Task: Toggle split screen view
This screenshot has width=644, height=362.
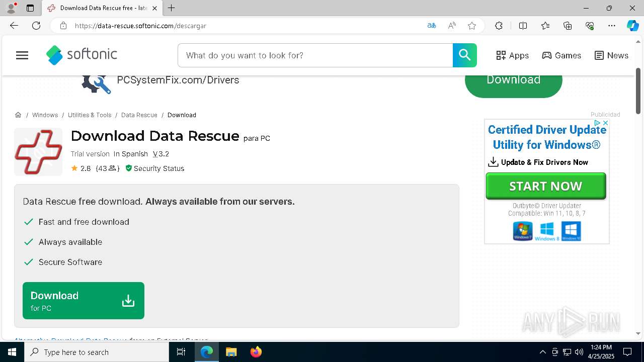Action: tap(523, 26)
